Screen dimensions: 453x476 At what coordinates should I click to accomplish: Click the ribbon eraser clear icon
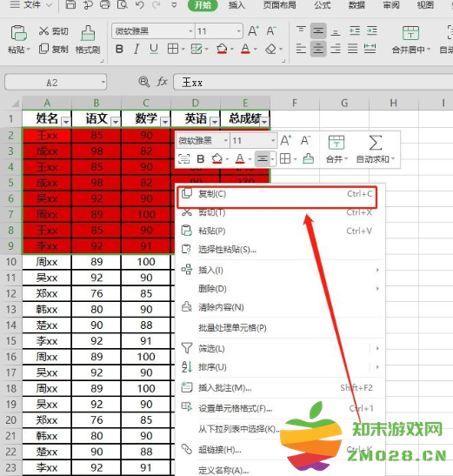click(270, 49)
